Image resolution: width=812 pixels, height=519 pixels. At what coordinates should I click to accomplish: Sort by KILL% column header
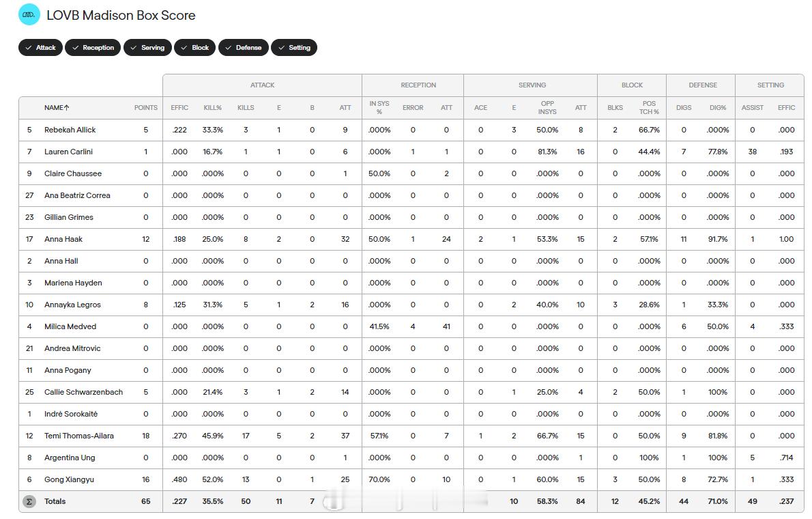click(212, 108)
